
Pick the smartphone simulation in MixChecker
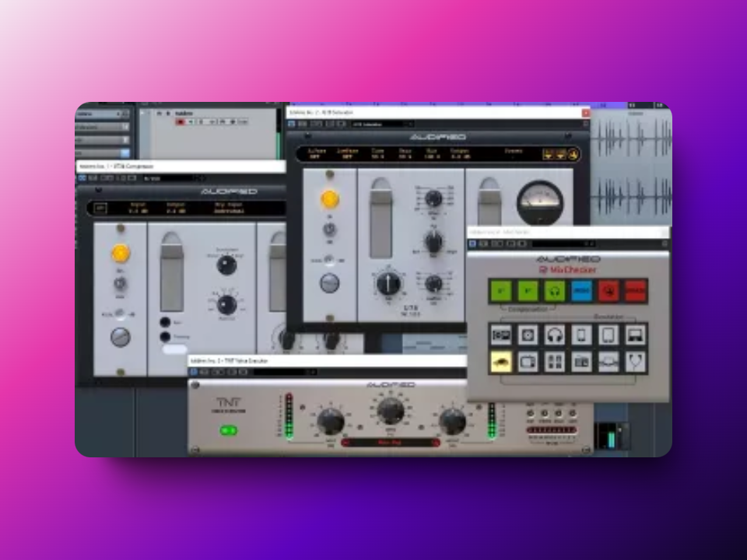[582, 334]
